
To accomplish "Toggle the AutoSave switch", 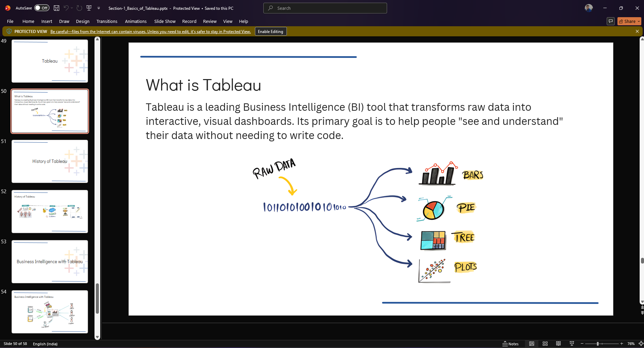I will tap(42, 8).
